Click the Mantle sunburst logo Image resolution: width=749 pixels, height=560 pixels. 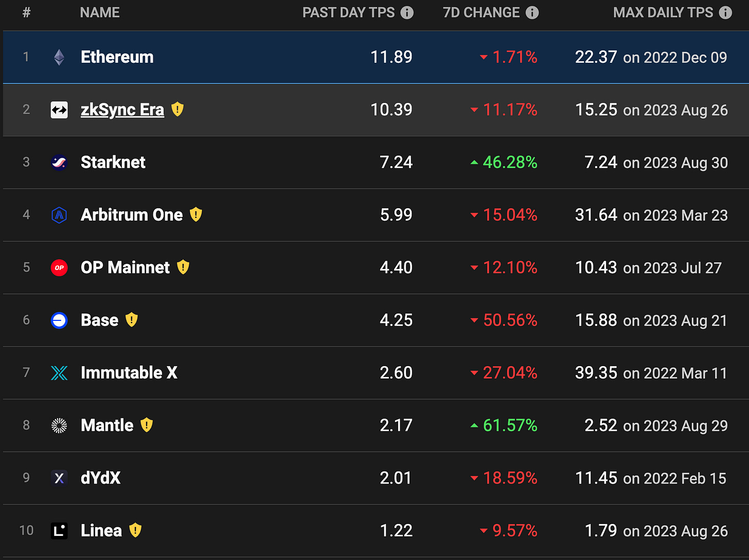[59, 426]
